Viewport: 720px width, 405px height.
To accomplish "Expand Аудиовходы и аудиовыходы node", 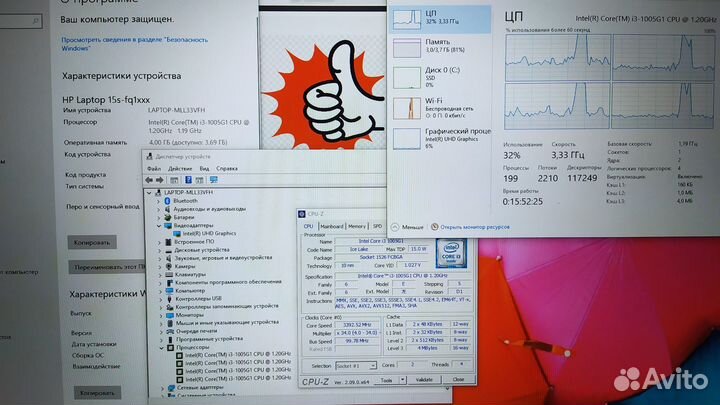I will pyautogui.click(x=159, y=209).
